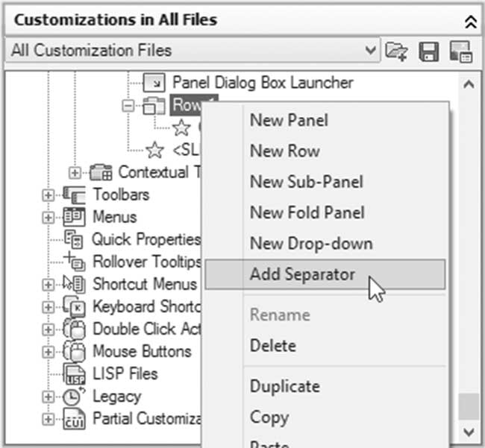Click the Partial Customization CUI icon
The height and width of the screenshot is (448, 485).
(74, 419)
